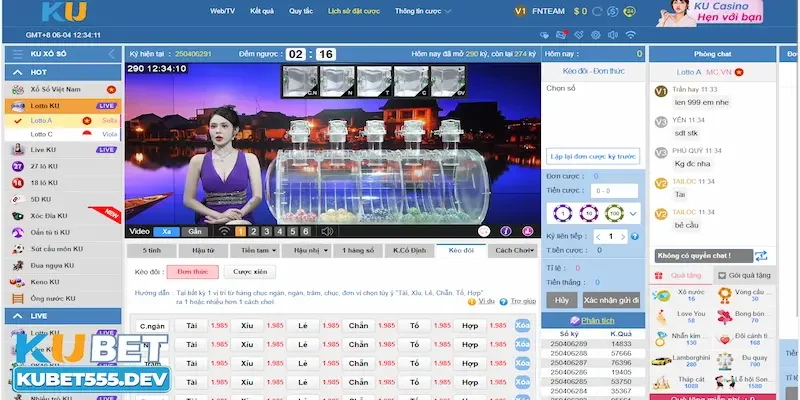Decrease Kỳ liên tiếp with left arrow
Viewport: 800px width, 400px height.
pyautogui.click(x=598, y=237)
